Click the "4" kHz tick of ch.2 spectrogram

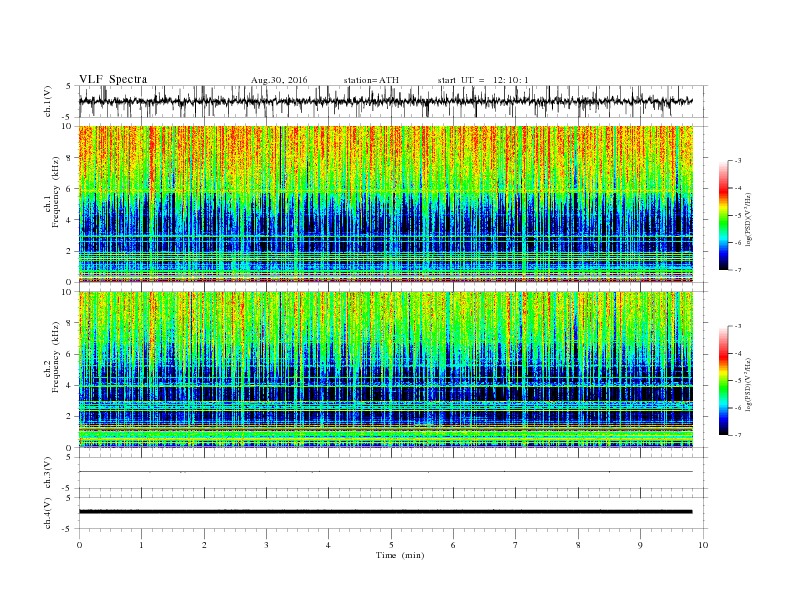[x=70, y=386]
